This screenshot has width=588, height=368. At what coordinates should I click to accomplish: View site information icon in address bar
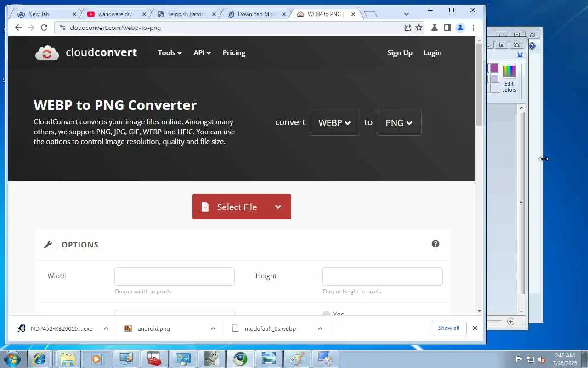[62, 28]
